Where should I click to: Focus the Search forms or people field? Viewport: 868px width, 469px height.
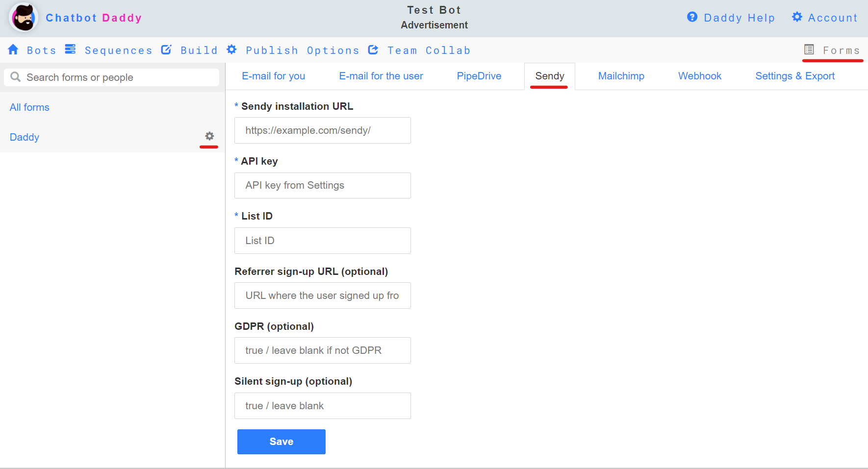(112, 77)
